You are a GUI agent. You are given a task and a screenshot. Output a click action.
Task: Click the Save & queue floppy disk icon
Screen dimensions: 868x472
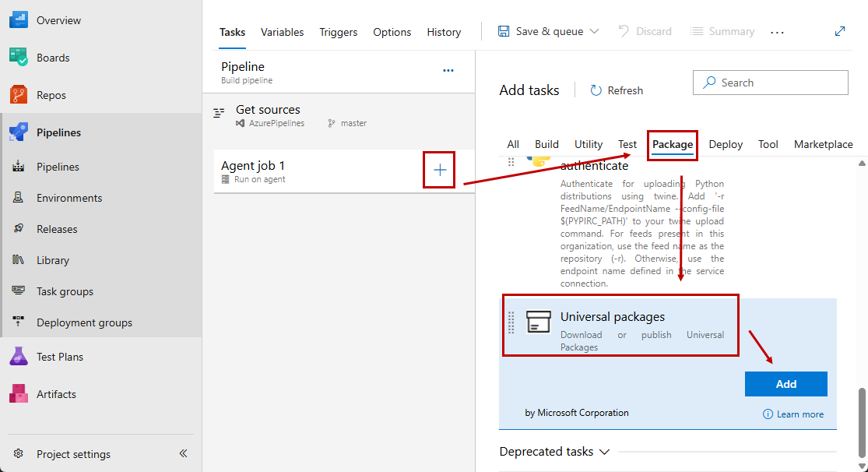tap(504, 31)
